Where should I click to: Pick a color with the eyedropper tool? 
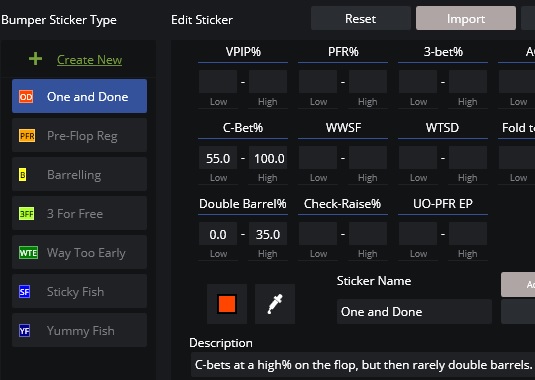[275, 304]
